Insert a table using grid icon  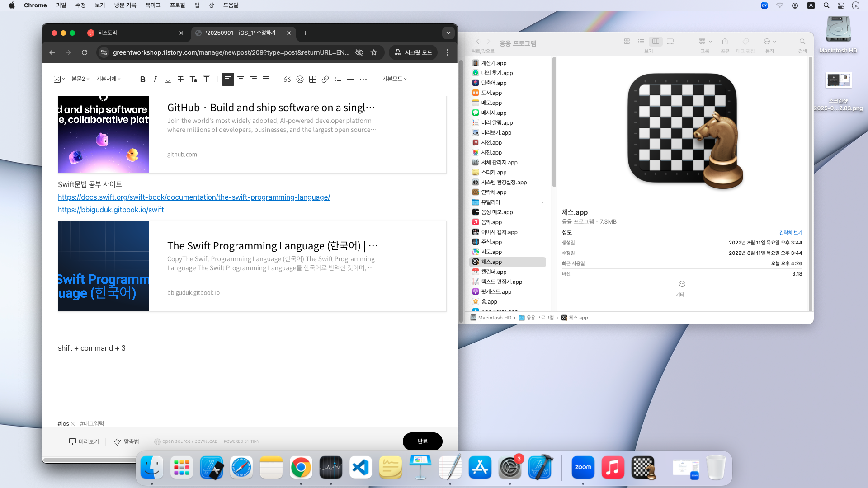(312, 79)
